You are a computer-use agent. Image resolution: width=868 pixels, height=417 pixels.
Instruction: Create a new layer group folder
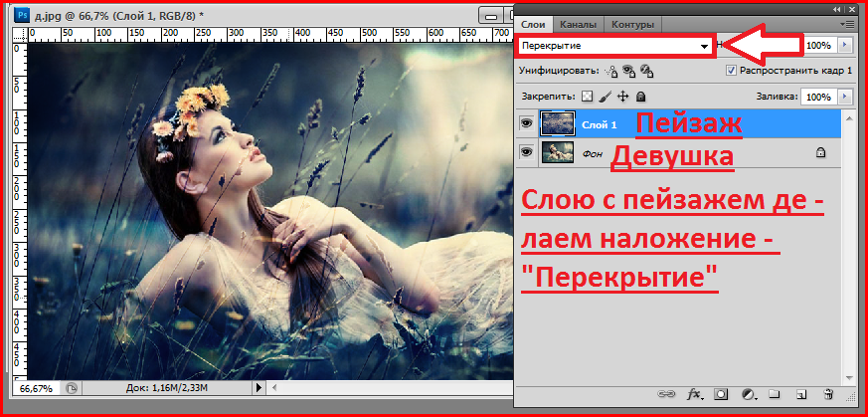point(774,394)
